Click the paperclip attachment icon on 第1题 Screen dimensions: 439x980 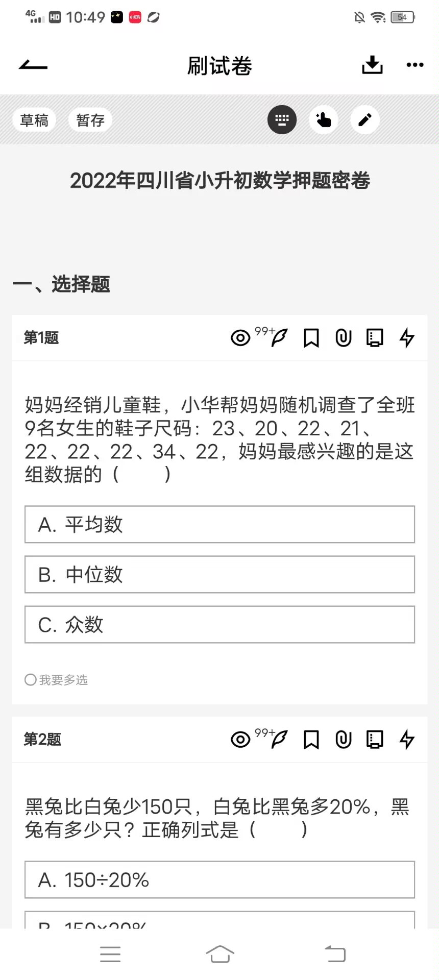[343, 337]
